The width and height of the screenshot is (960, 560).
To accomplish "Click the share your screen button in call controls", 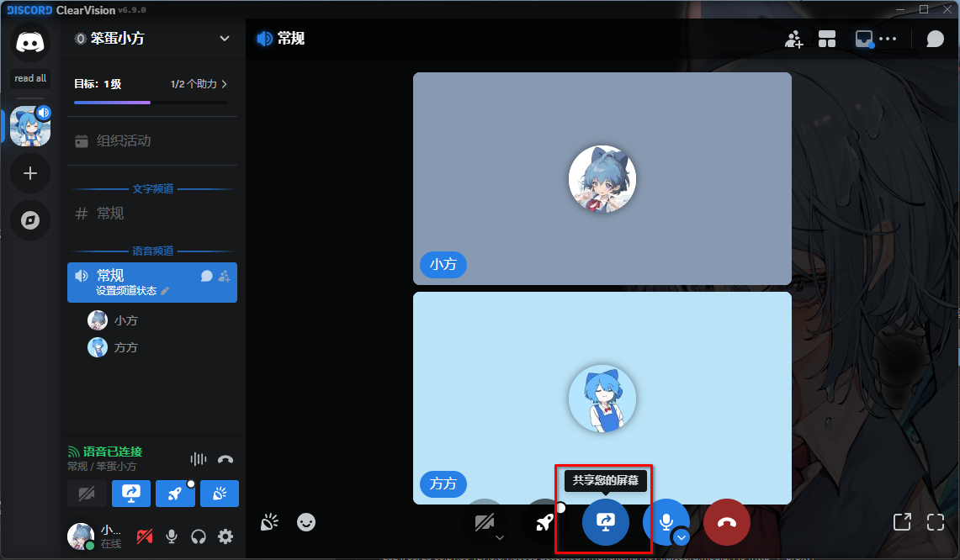I will click(x=606, y=521).
